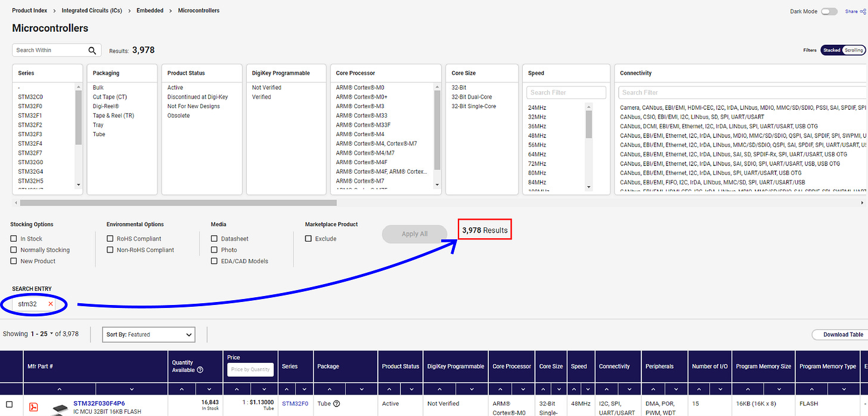Toggle Dark Mode switch

tap(829, 11)
